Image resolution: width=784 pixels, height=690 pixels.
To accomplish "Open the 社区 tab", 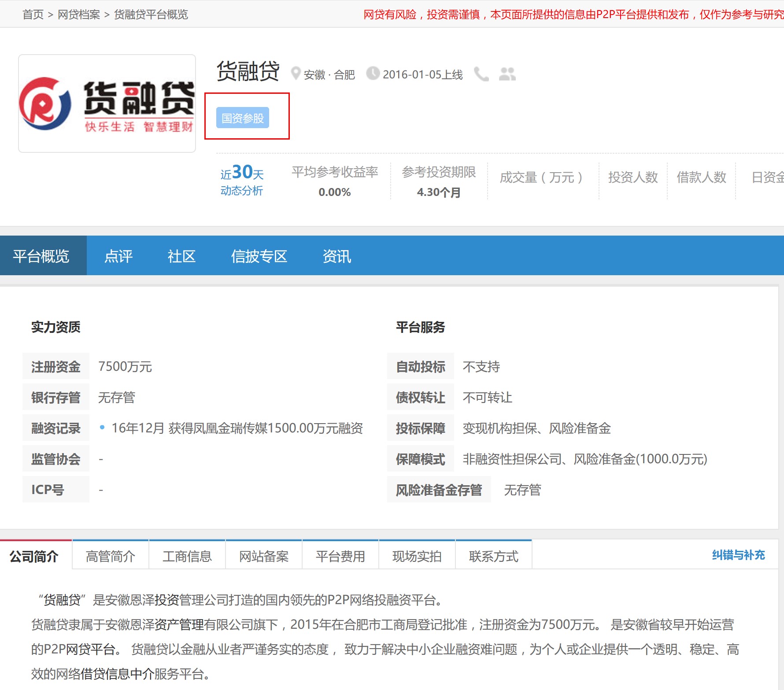I will [181, 256].
